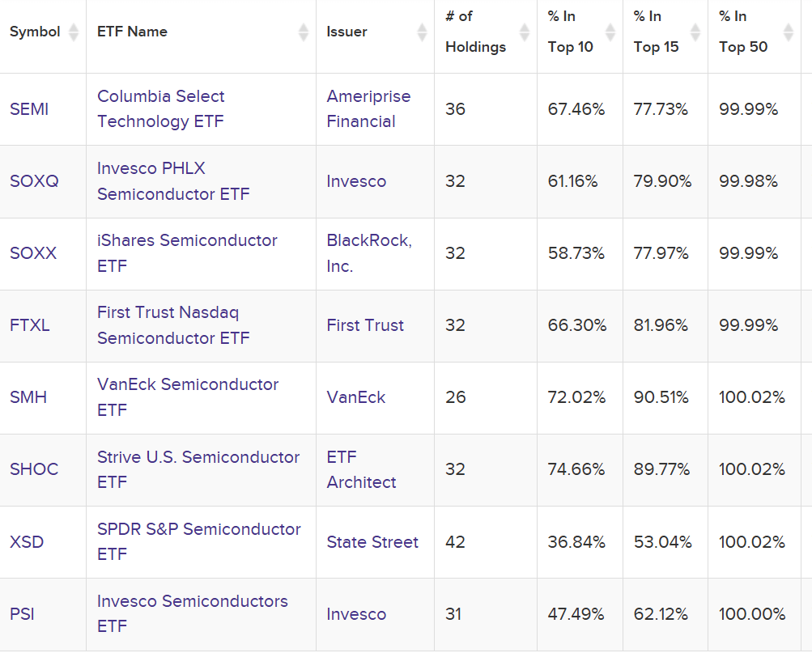
Task: Click the sort arrows on % In Top 50
Action: pos(787,32)
